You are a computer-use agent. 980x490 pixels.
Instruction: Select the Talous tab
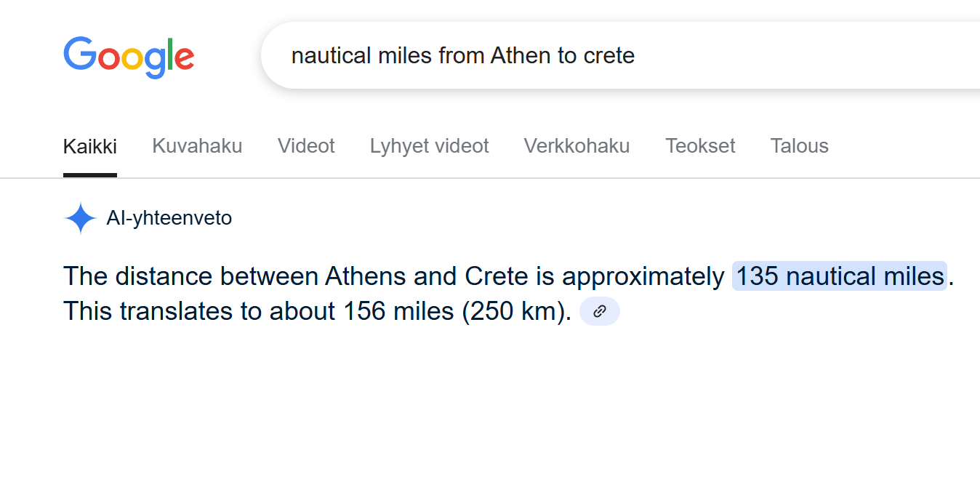(800, 146)
